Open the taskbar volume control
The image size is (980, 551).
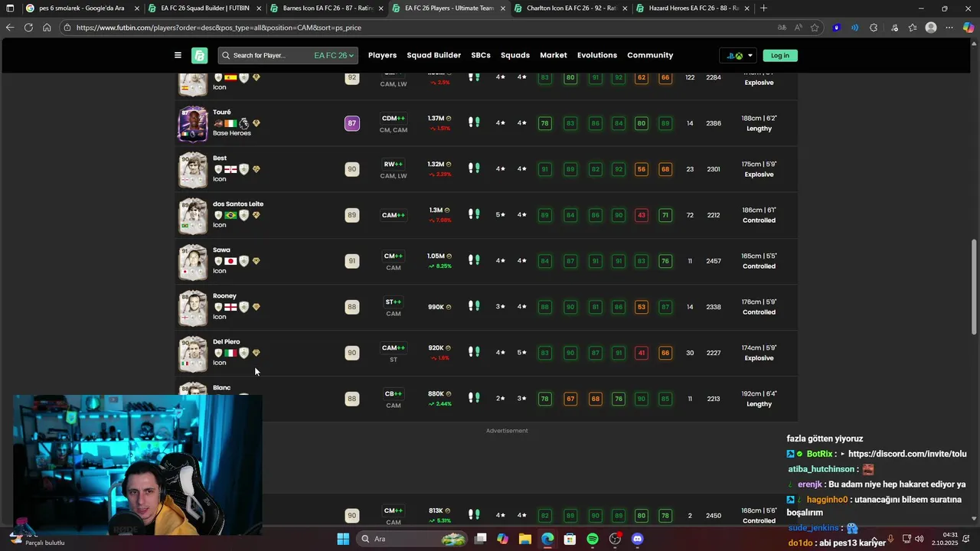click(919, 539)
